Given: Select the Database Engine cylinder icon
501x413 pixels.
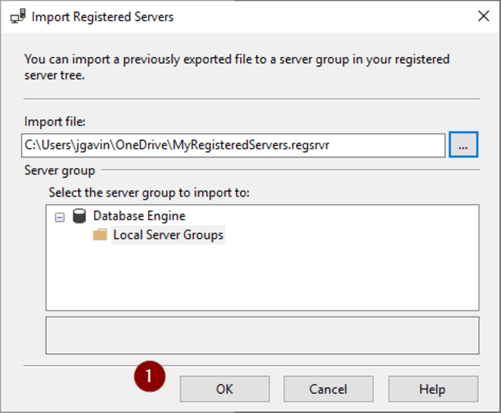Looking at the screenshot, I should click(x=79, y=216).
